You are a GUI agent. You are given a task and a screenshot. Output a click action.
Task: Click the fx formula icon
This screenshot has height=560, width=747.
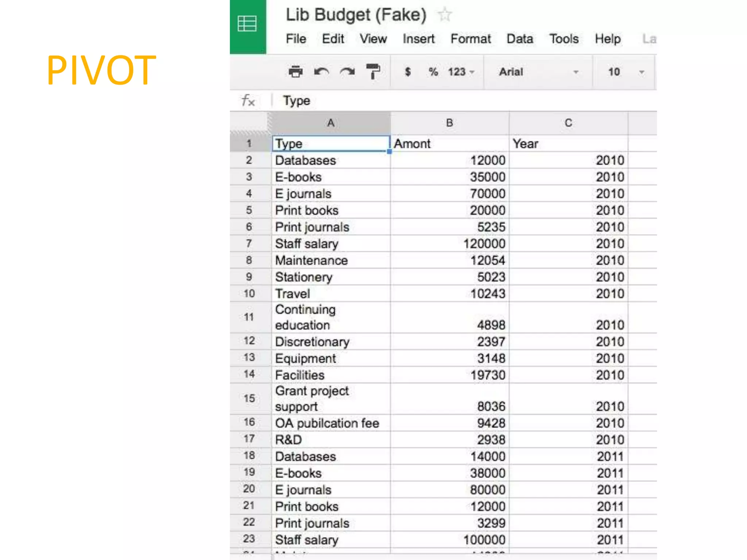tap(248, 100)
